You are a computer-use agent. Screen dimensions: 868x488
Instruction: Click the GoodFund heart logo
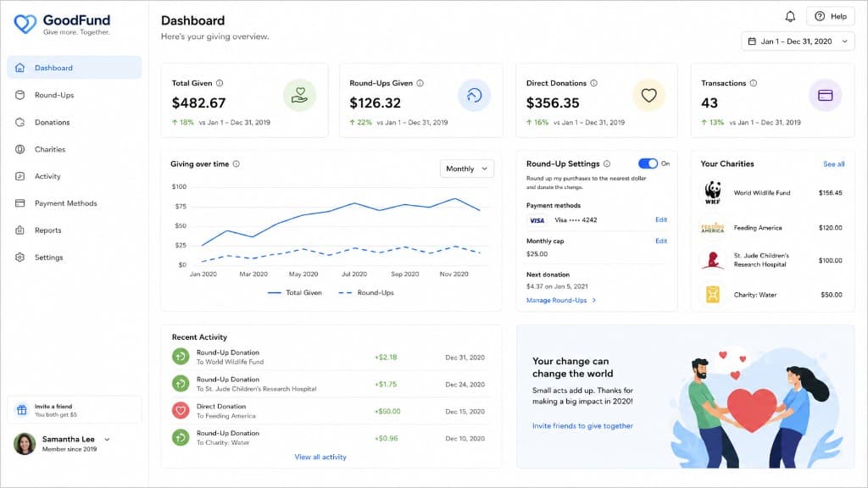[25, 24]
